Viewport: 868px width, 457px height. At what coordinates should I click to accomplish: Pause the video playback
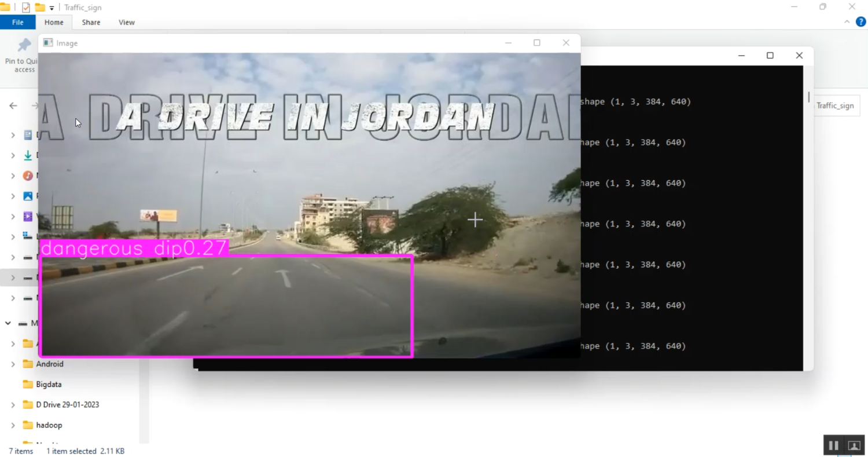pyautogui.click(x=833, y=445)
